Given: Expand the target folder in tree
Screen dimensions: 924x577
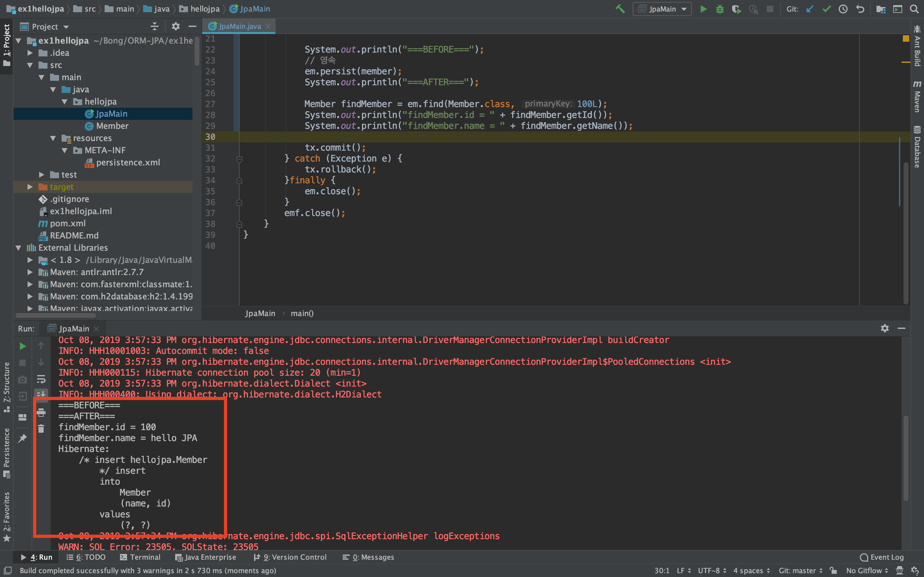Looking at the screenshot, I should [30, 187].
